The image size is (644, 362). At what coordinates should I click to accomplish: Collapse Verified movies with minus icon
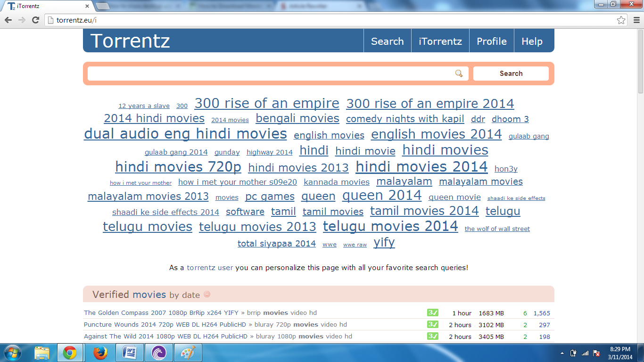(x=207, y=294)
